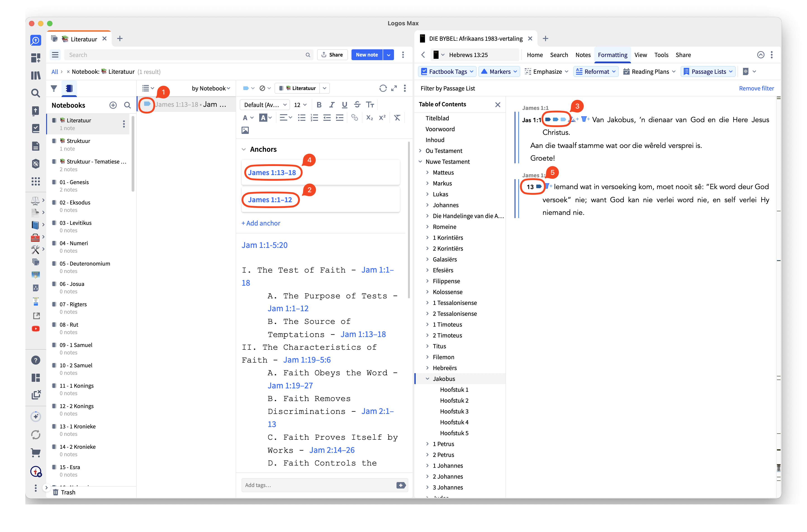Viewport: 807px width, 532px height.
Task: Open the by Notebook sort dropdown
Action: pyautogui.click(x=211, y=88)
